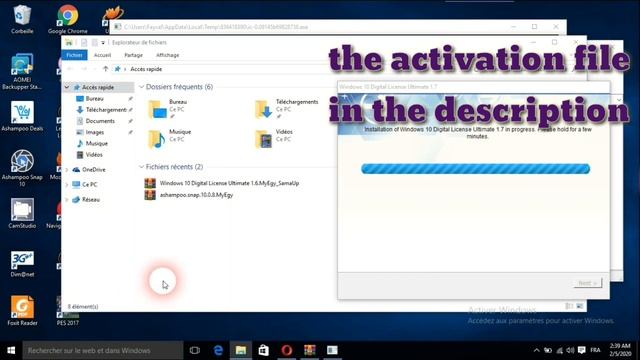Expand OneDrive tree node
640x360 pixels.
(67, 169)
